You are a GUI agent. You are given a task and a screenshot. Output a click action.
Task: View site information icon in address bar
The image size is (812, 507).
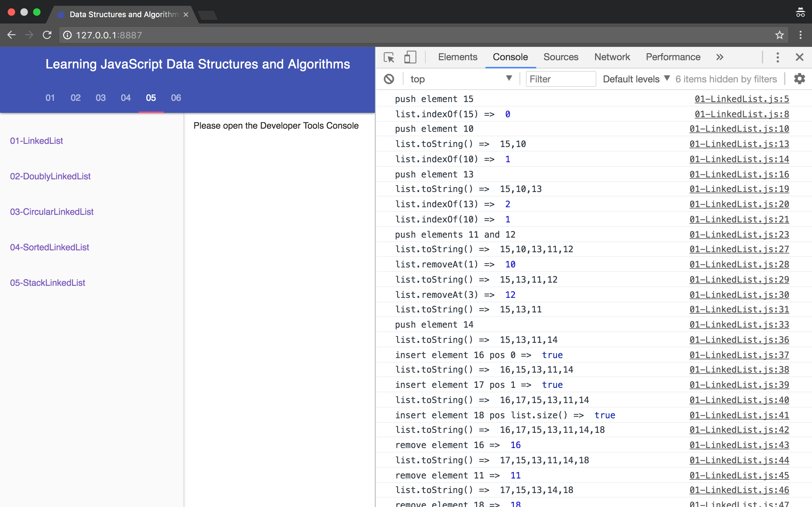(68, 35)
